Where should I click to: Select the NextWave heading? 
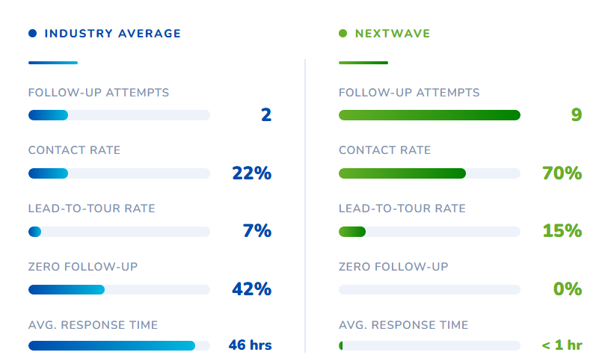[393, 34]
